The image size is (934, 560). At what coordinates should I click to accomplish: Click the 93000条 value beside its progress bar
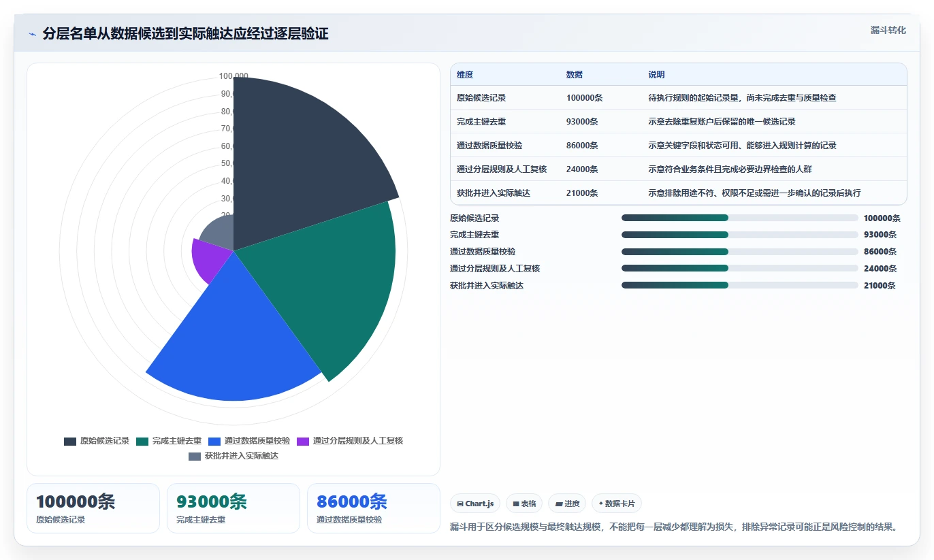[880, 235]
